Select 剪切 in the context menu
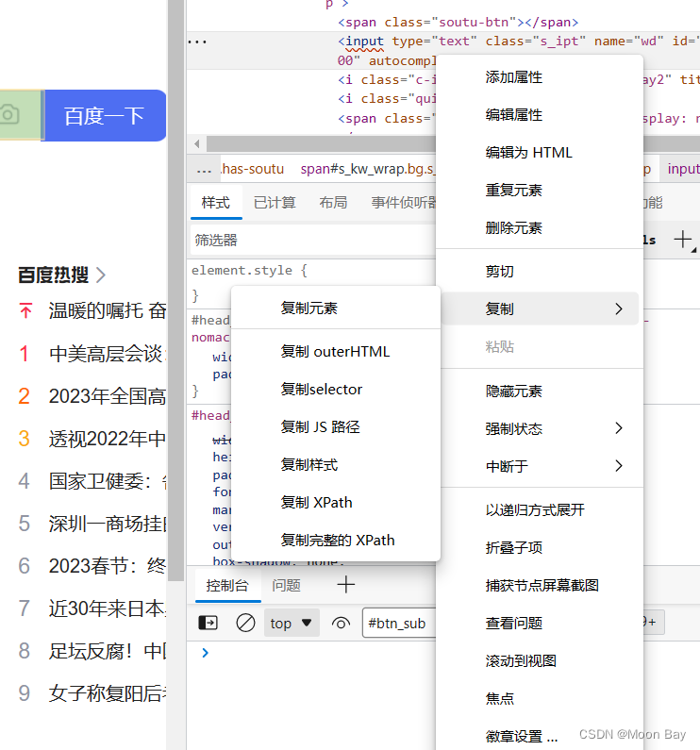The image size is (700, 750). pos(540,272)
